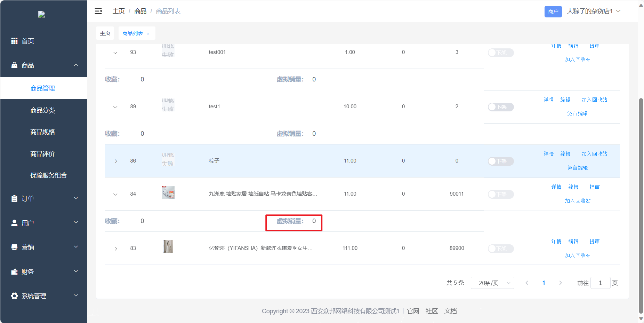Open the 大粽子的杂货店1 account dropdown
644x323 pixels.
coord(594,11)
